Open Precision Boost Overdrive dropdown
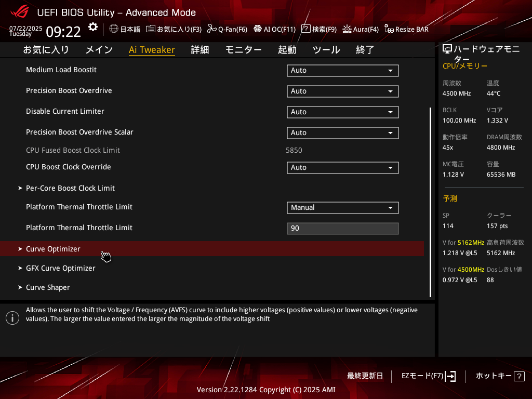This screenshot has height=399, width=532. click(343, 91)
